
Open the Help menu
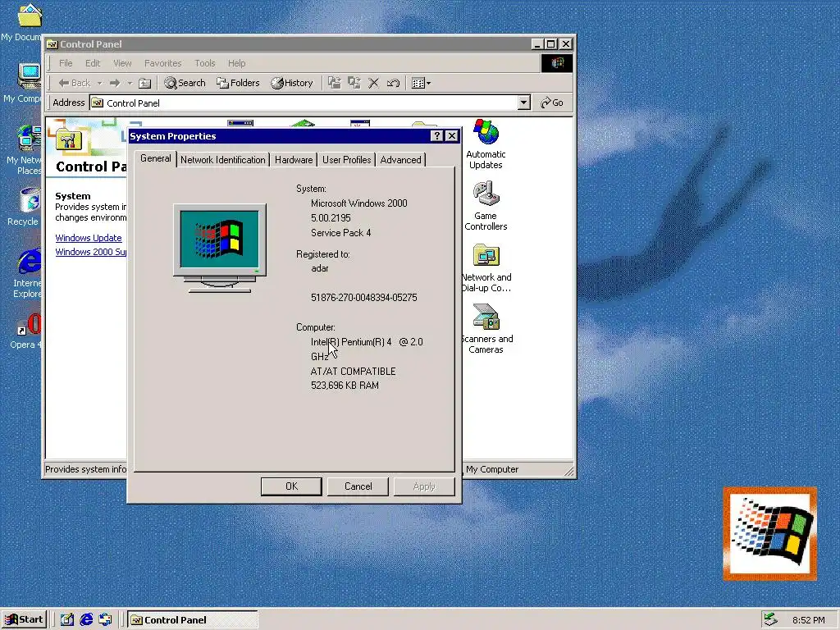click(x=236, y=63)
